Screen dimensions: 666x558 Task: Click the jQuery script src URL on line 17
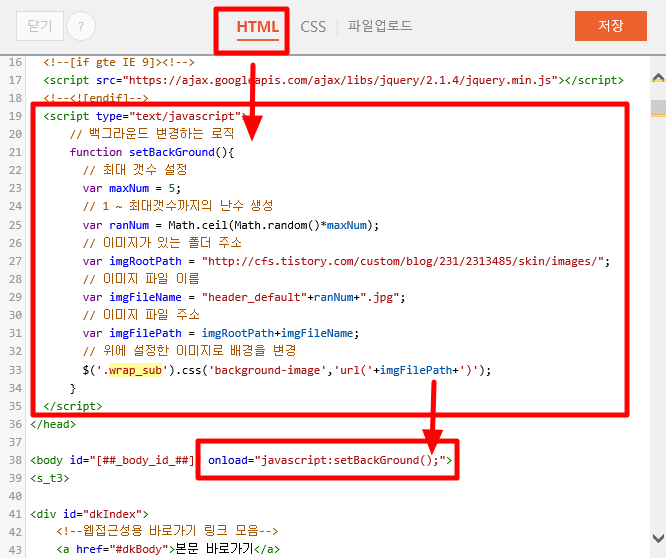(x=340, y=80)
